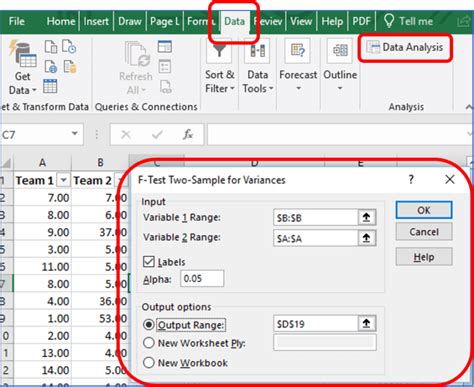Switch to the Insert tab
The height and width of the screenshot is (387, 474).
pyautogui.click(x=96, y=21)
